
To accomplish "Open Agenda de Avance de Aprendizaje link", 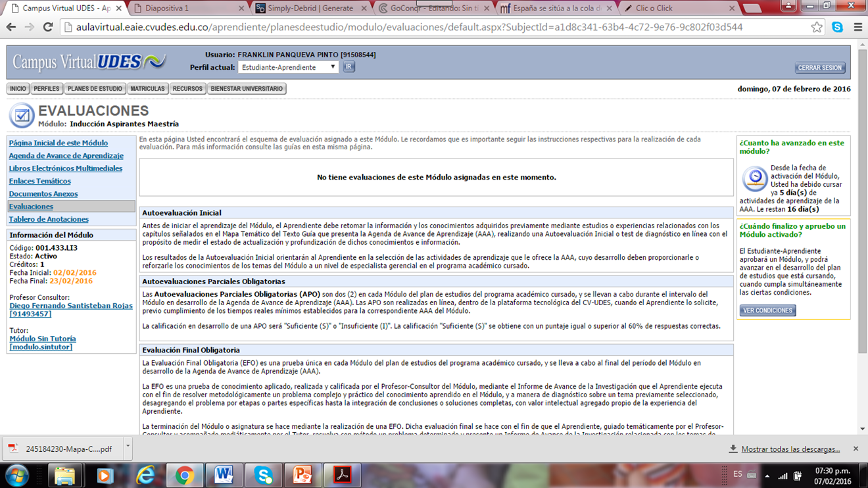I will tap(66, 156).
